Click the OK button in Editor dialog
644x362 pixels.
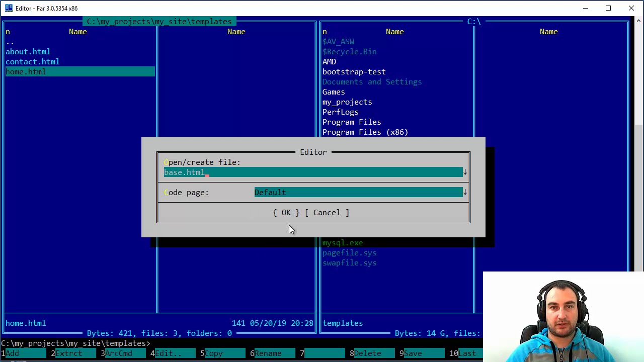pyautogui.click(x=286, y=213)
